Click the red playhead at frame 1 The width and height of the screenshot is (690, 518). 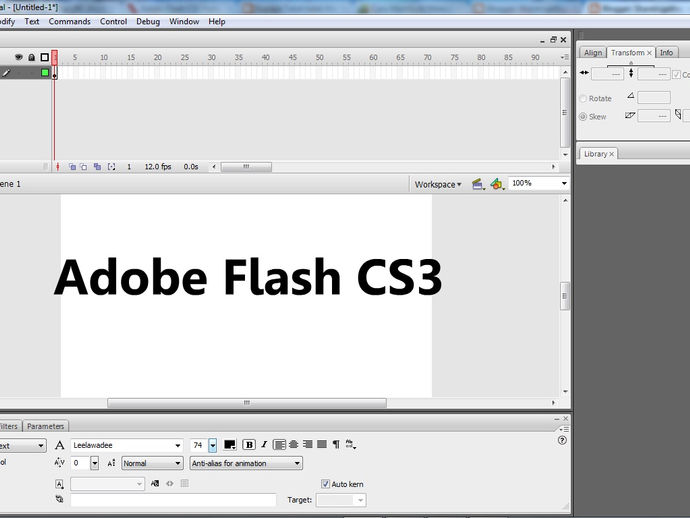tap(55, 58)
